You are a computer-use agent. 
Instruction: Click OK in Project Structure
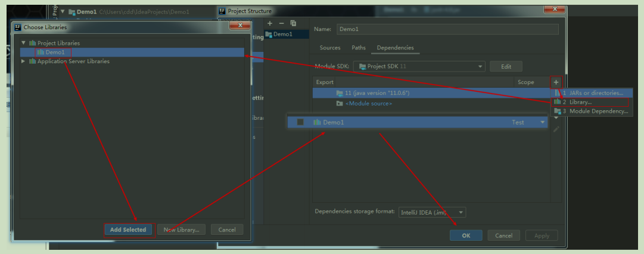coord(466,236)
